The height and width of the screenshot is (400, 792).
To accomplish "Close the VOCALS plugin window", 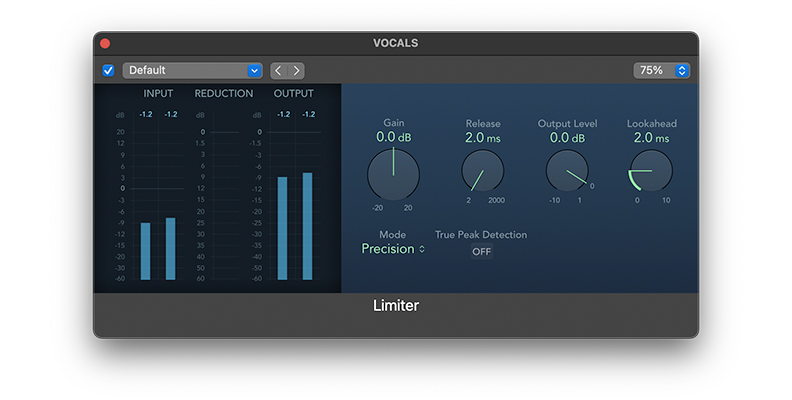I will 105,43.
